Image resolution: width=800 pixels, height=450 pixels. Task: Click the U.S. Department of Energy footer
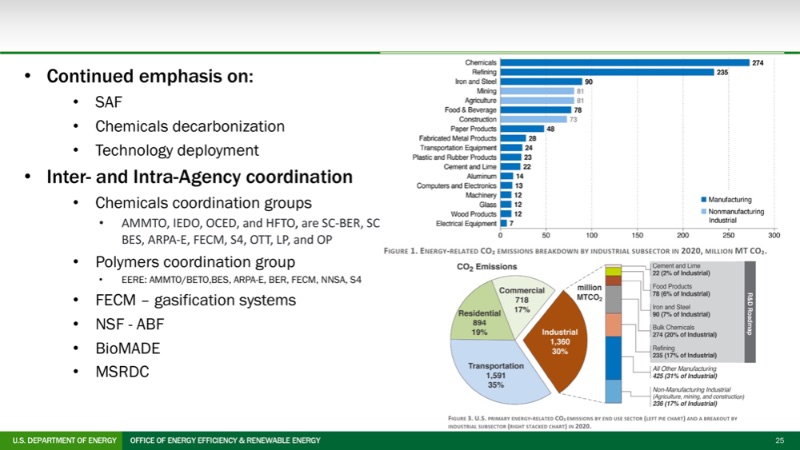click(x=60, y=441)
